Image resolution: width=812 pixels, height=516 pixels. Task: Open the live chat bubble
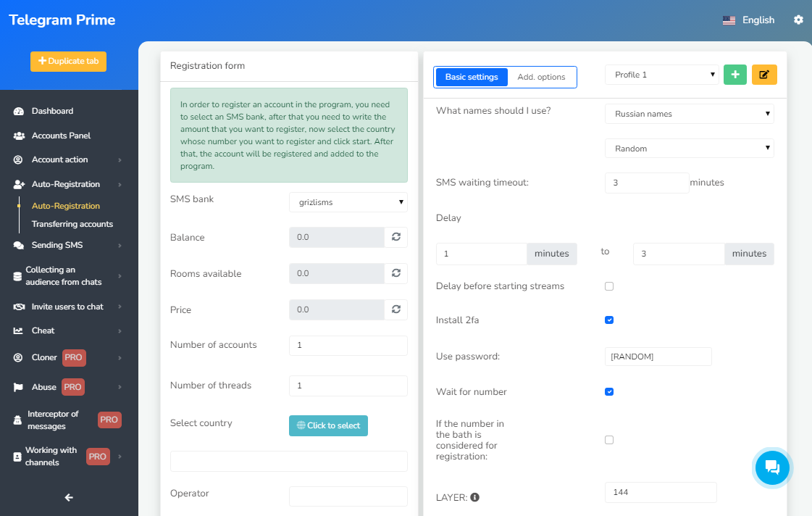pos(772,467)
